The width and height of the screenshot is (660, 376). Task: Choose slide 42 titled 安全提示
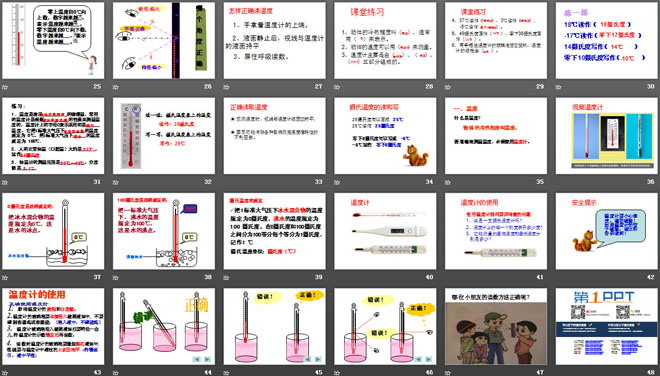coord(607,231)
